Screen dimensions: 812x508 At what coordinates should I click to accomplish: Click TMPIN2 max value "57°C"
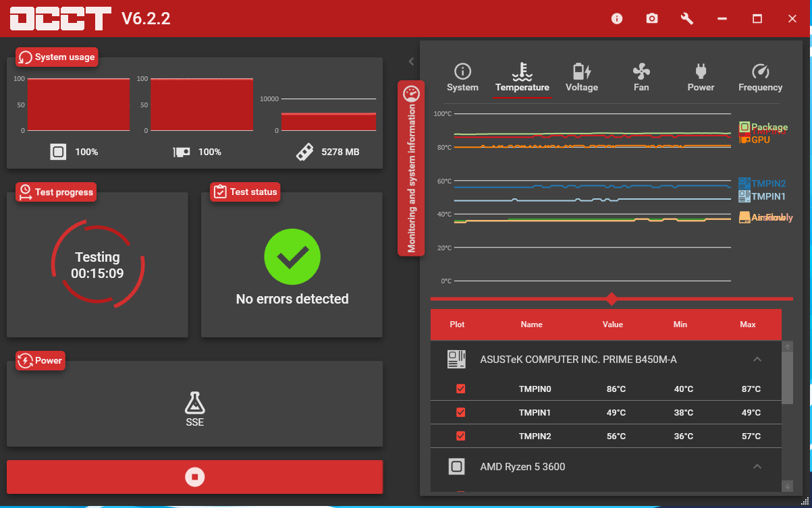751,436
